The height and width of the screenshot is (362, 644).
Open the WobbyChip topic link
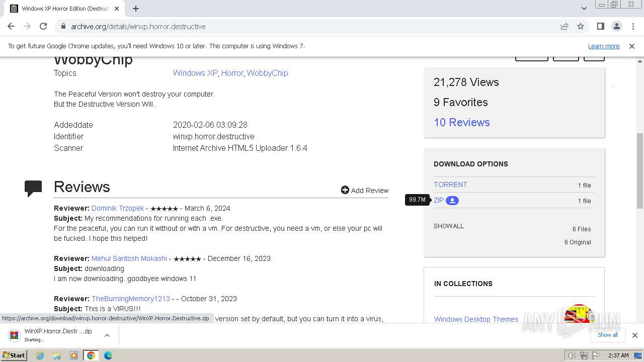point(267,73)
